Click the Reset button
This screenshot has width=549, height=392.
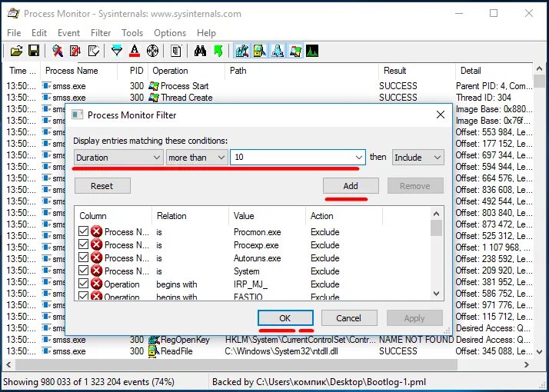102,186
